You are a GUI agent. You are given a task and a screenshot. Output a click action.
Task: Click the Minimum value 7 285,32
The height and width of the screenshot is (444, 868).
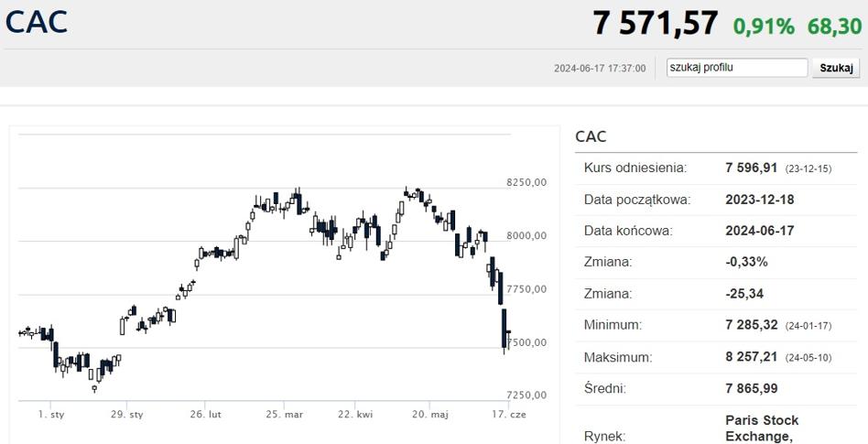751,325
